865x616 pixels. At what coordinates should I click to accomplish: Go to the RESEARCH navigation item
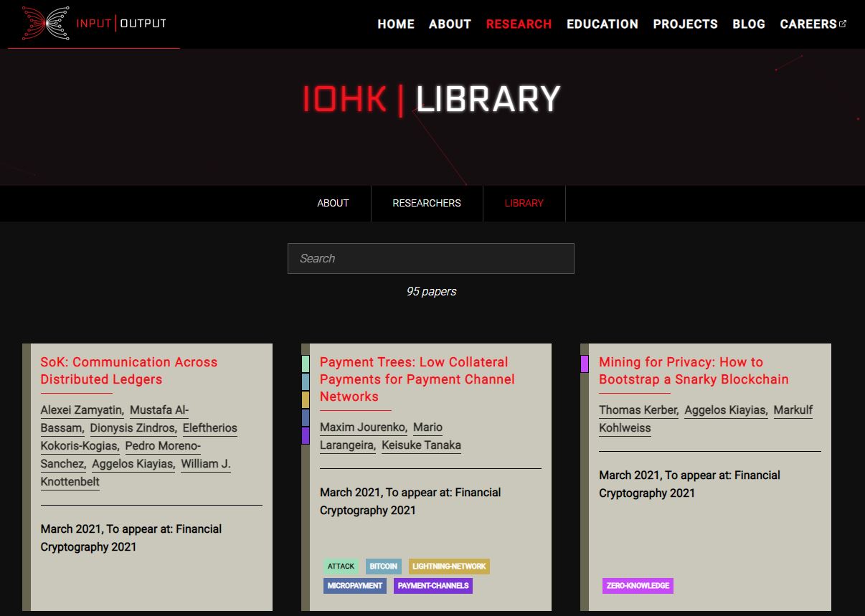(x=519, y=24)
